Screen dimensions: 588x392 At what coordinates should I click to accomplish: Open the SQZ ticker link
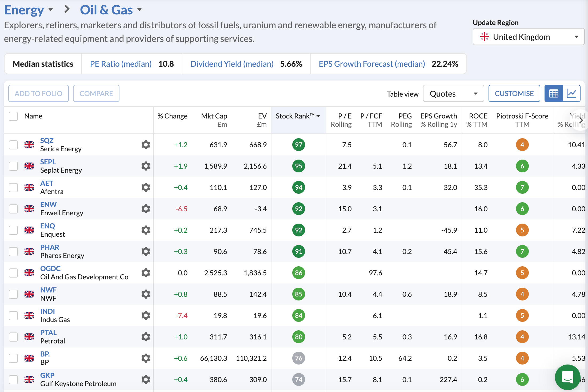coord(47,140)
